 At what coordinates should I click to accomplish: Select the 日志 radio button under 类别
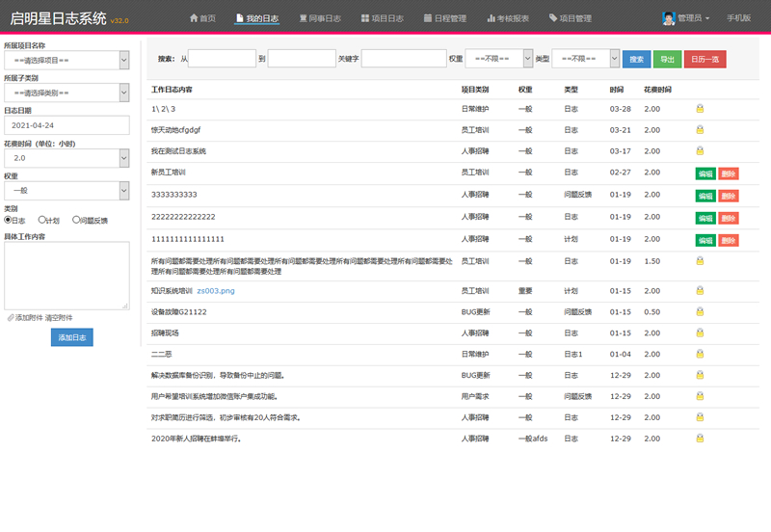[9, 220]
